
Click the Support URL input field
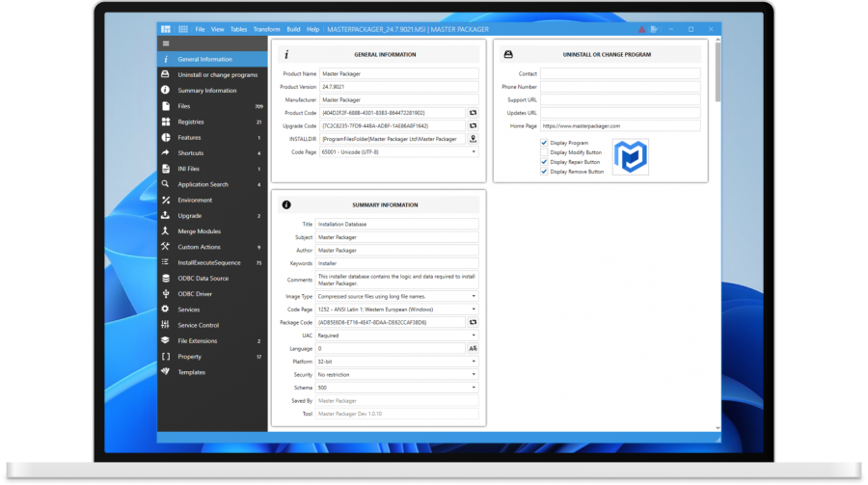pos(620,100)
